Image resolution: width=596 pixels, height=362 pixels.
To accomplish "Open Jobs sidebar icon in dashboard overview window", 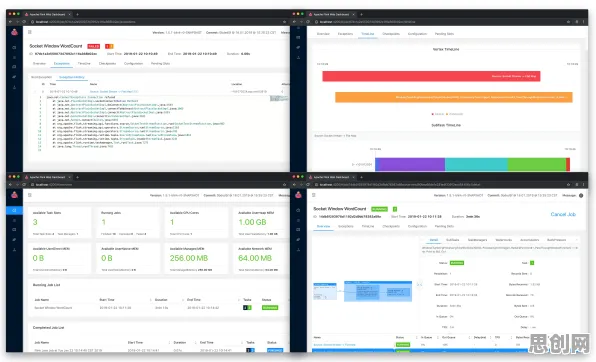I will (14, 220).
